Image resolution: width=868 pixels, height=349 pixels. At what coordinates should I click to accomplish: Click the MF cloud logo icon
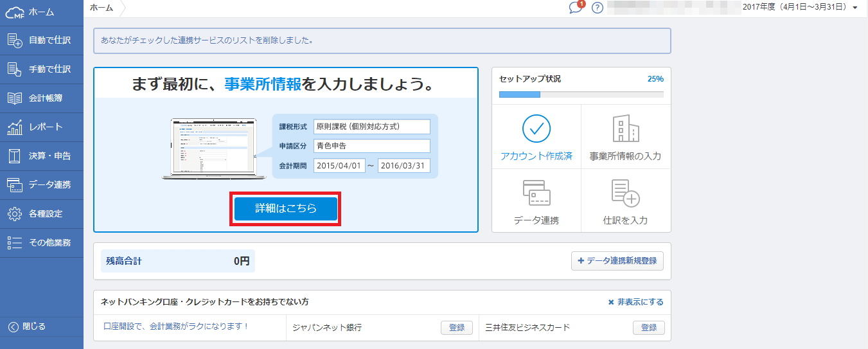point(14,12)
